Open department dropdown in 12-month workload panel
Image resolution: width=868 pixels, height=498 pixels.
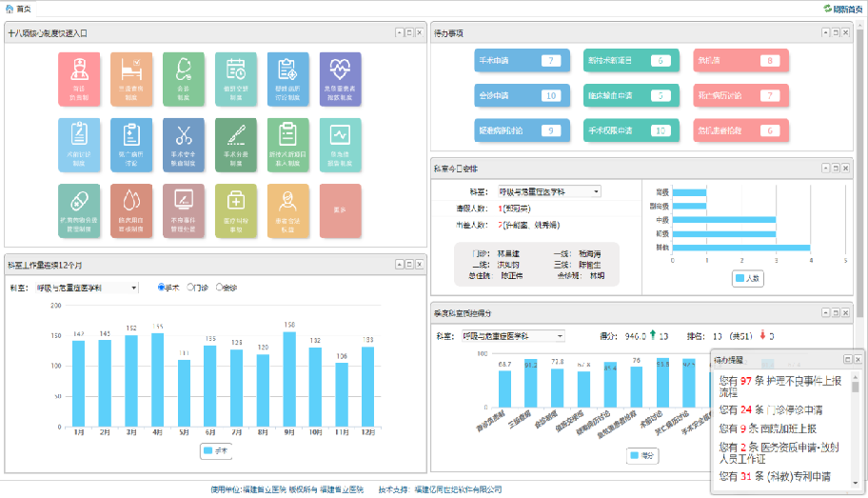coord(87,288)
